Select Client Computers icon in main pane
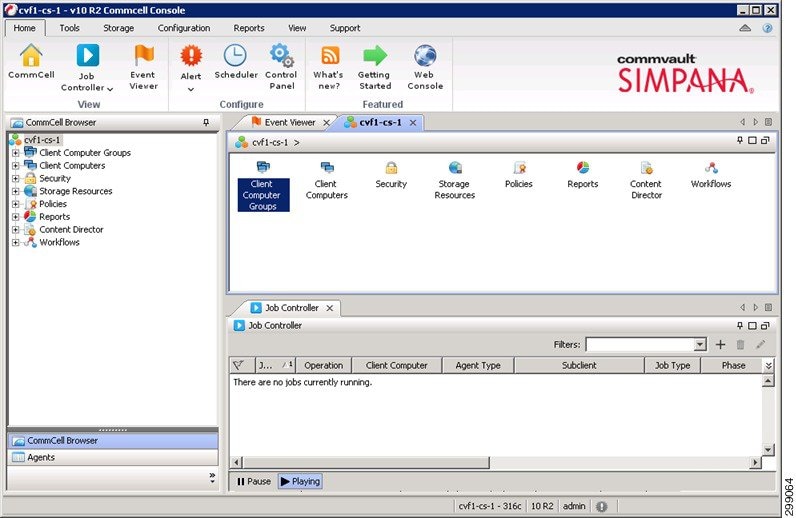Viewport: 796px width, 518px height. tap(327, 167)
